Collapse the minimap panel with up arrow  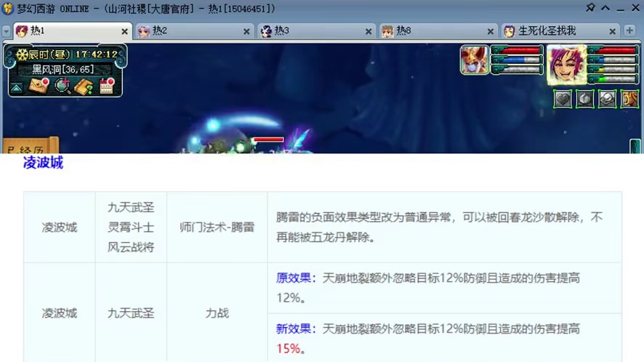click(16, 88)
